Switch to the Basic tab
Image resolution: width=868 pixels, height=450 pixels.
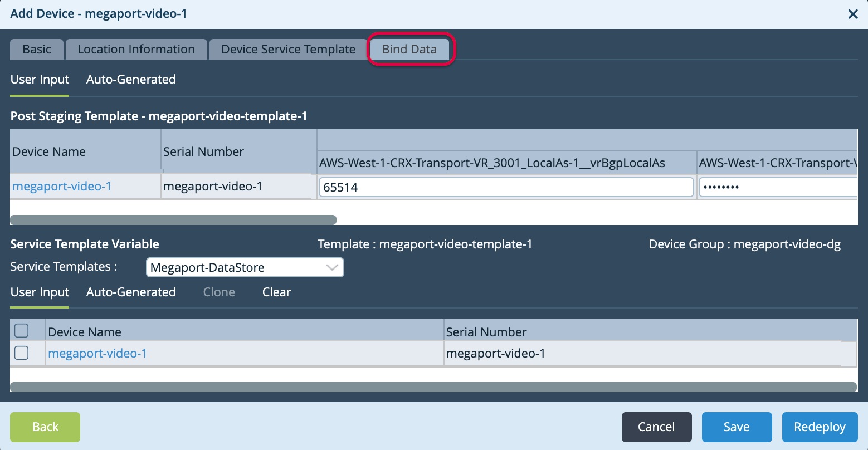[36, 49]
